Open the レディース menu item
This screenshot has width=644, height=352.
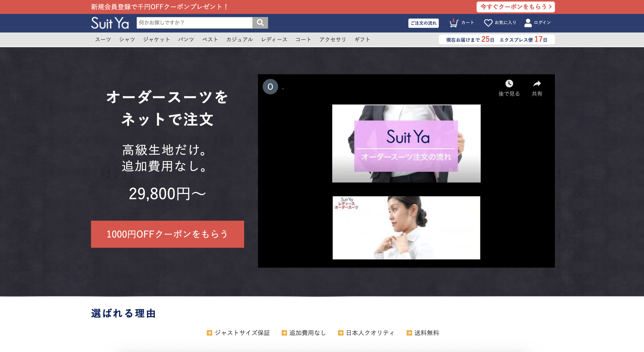[x=274, y=40]
